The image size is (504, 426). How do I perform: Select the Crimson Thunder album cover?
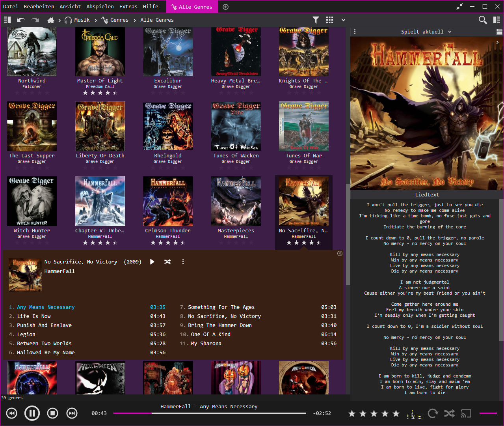(168, 201)
